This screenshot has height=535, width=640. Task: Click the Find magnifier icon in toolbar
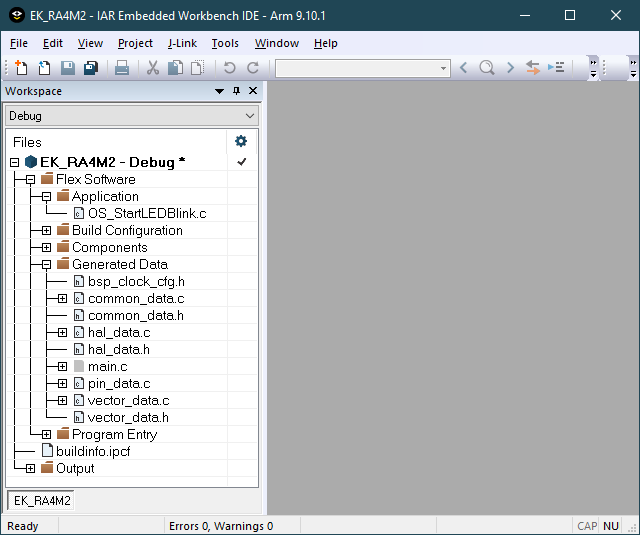[x=486, y=68]
